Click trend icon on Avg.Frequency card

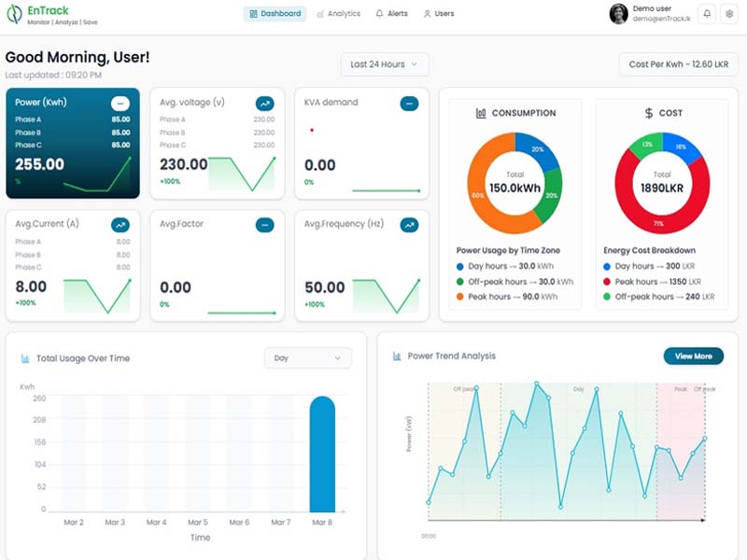click(409, 225)
